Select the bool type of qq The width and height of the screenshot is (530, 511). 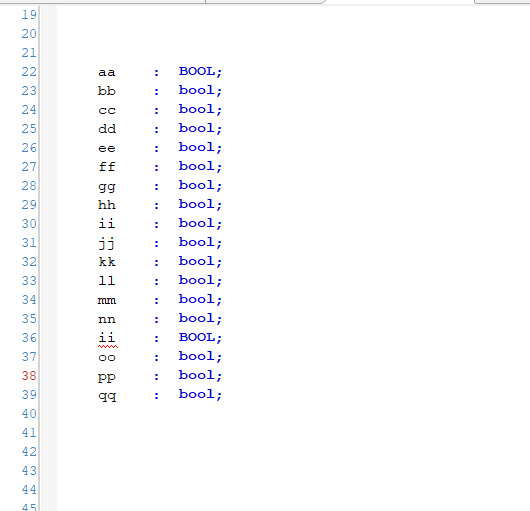pos(197,394)
